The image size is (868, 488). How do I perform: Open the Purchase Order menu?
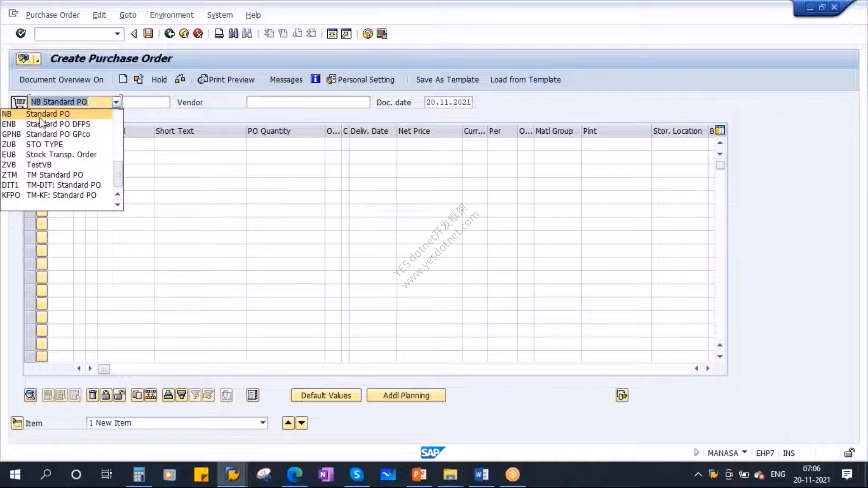52,15
